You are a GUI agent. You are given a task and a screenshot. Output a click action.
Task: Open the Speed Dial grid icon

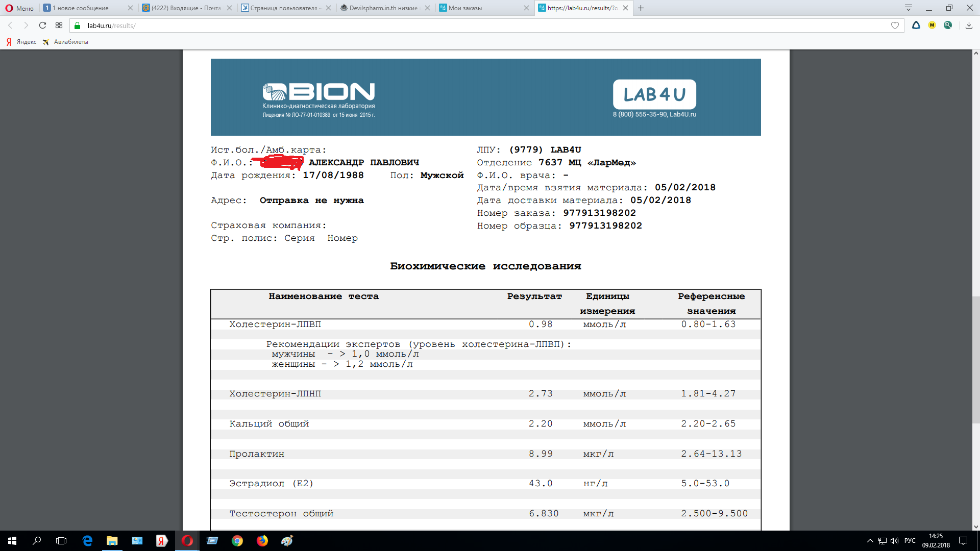point(59,26)
